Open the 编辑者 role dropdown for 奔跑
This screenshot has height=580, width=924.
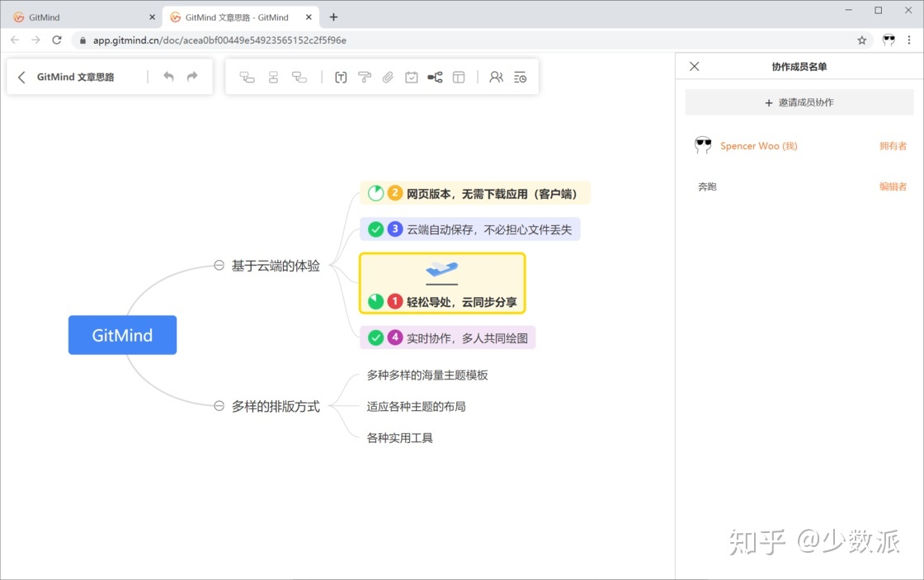(x=893, y=186)
